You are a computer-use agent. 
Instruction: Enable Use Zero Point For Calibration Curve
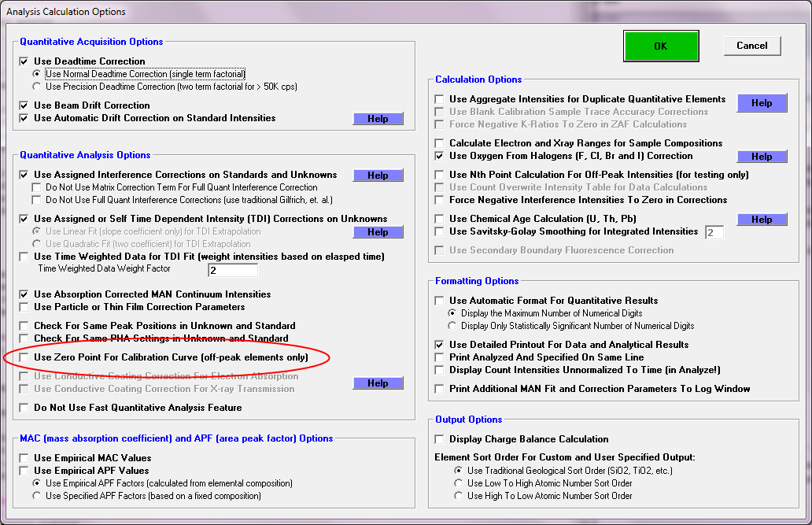click(x=24, y=357)
